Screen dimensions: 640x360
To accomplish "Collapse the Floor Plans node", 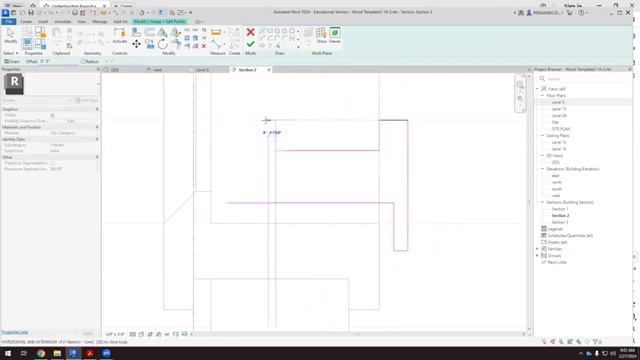I will click(542, 96).
